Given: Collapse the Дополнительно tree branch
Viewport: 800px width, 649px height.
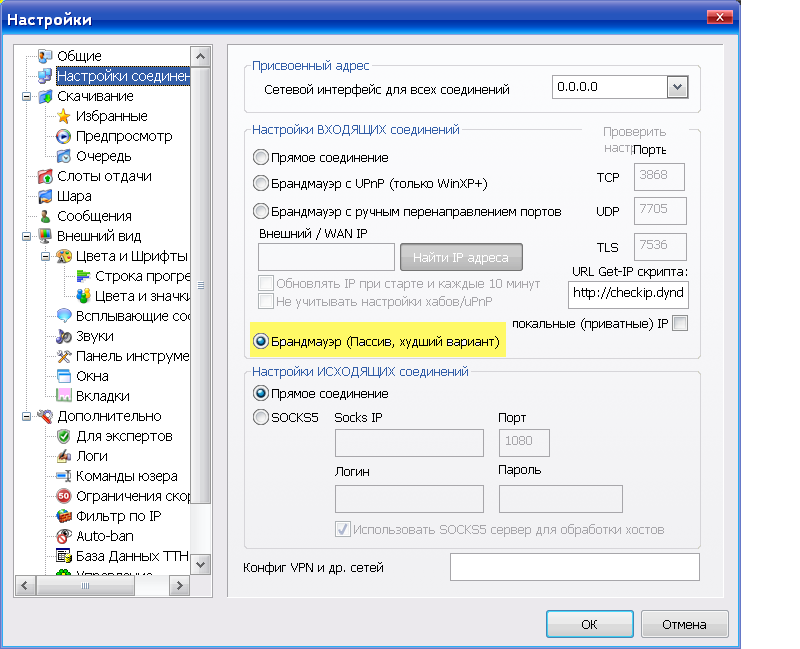Looking at the screenshot, I should pyautogui.click(x=26, y=417).
